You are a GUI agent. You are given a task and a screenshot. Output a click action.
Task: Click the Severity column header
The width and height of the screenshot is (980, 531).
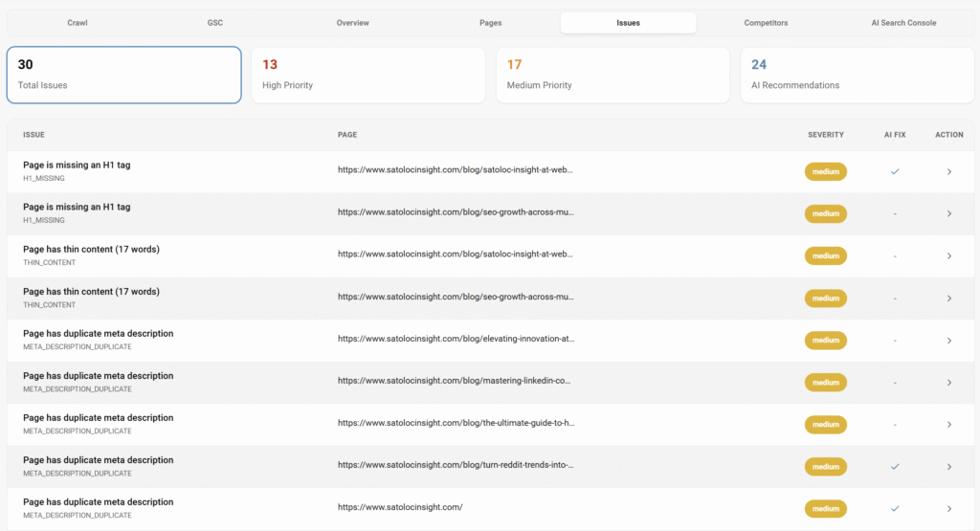click(x=825, y=135)
